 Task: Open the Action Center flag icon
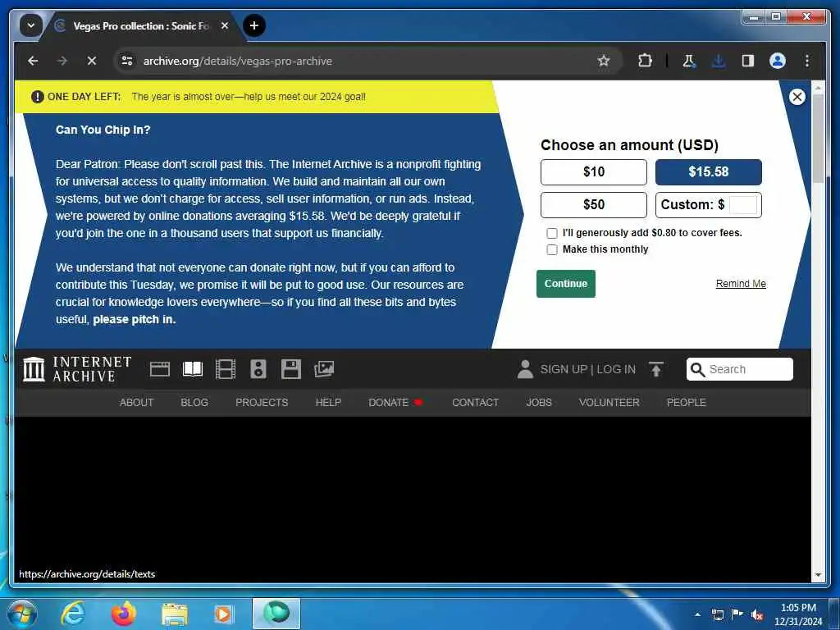point(737,614)
